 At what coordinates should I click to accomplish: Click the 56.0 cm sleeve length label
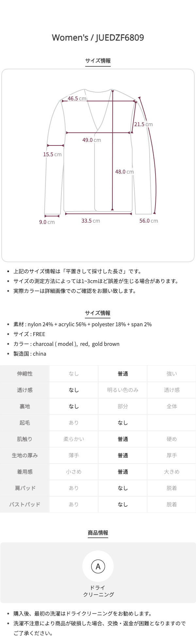pyautogui.click(x=149, y=221)
